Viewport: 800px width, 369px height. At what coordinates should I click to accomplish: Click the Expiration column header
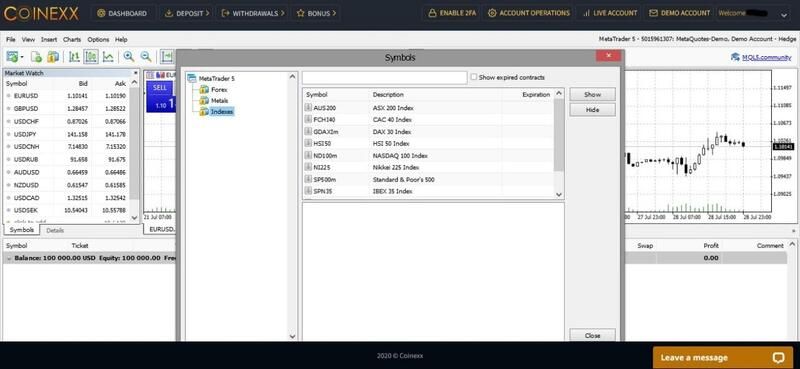point(536,94)
